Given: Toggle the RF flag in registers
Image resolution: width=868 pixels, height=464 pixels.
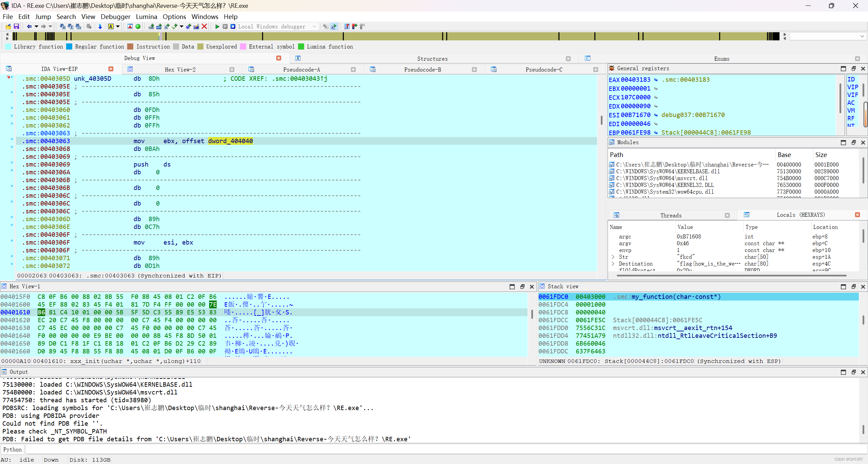Looking at the screenshot, I should (x=851, y=118).
